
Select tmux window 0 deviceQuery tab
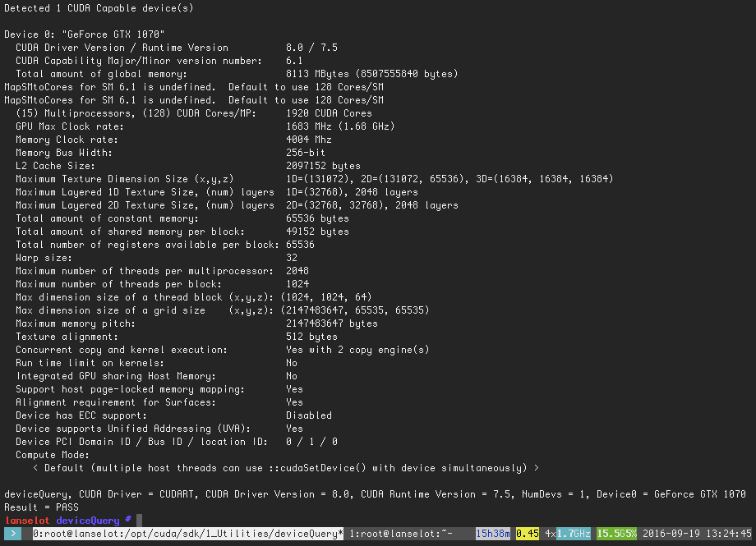click(188, 534)
